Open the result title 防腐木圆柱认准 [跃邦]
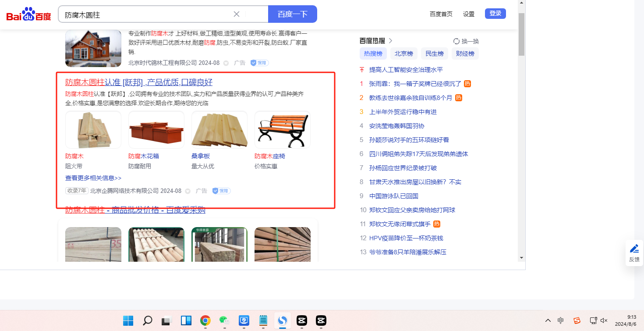 (139, 82)
